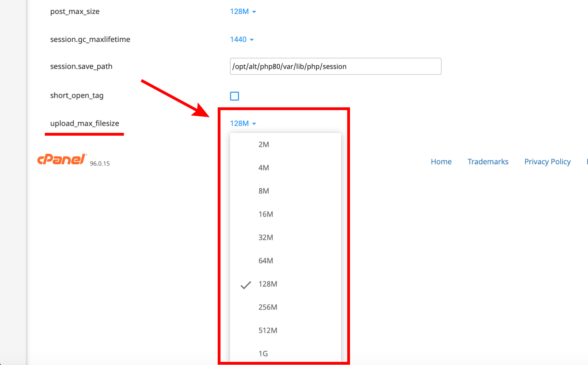The image size is (588, 365).
Task: Click the 96.0.15 version text
Action: coord(100,164)
